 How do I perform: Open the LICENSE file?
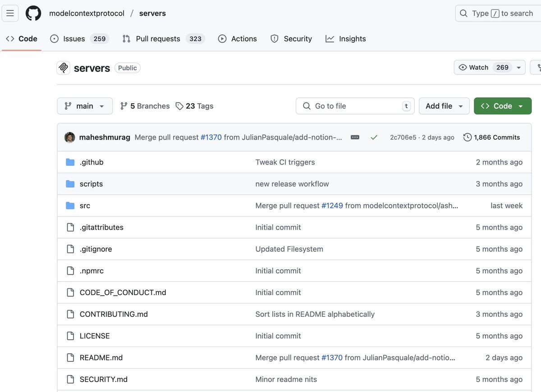pyautogui.click(x=95, y=336)
